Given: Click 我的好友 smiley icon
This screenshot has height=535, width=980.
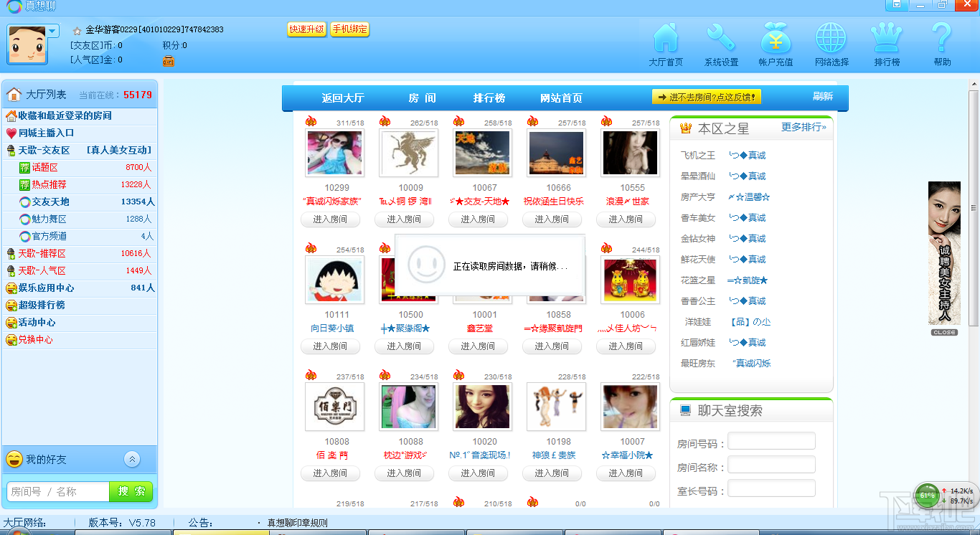Looking at the screenshot, I should [x=14, y=459].
